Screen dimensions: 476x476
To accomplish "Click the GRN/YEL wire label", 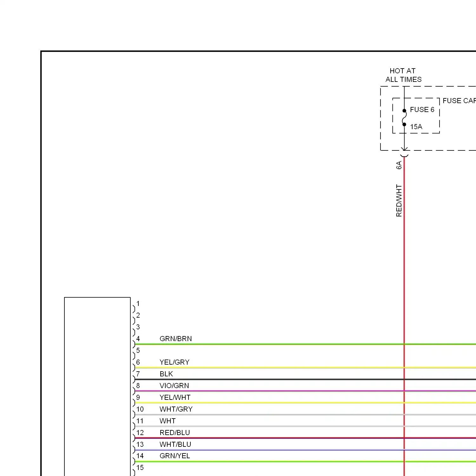I will [x=175, y=456].
